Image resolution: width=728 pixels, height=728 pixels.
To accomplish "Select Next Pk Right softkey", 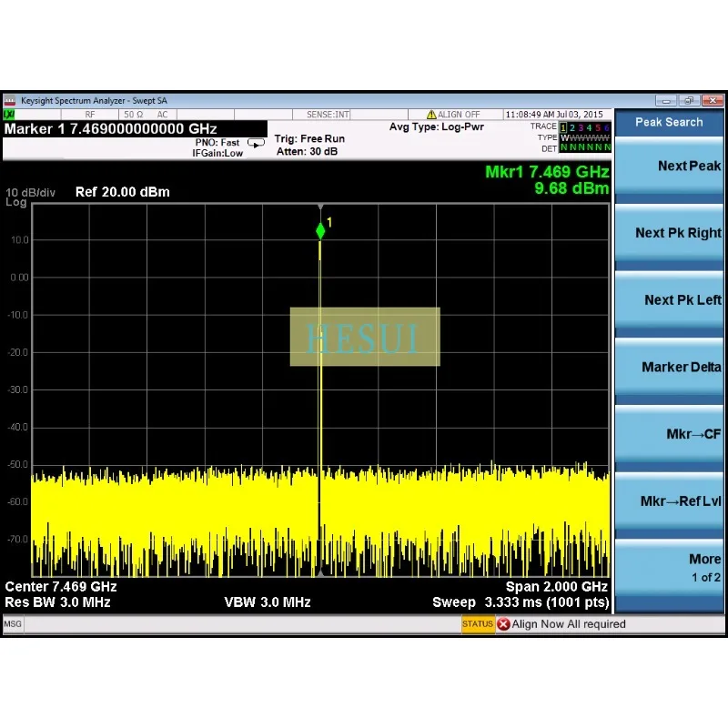I will pyautogui.click(x=669, y=233).
